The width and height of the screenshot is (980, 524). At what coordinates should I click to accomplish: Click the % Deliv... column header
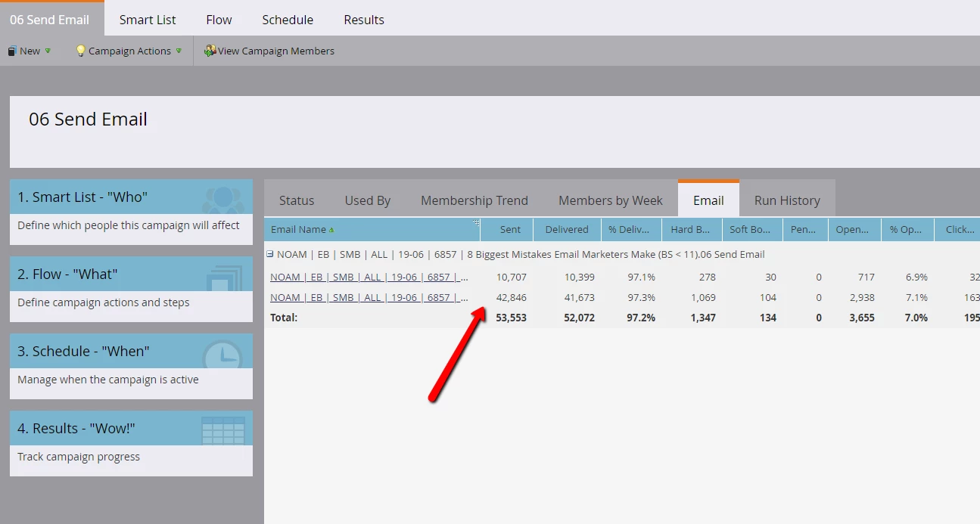click(x=631, y=230)
